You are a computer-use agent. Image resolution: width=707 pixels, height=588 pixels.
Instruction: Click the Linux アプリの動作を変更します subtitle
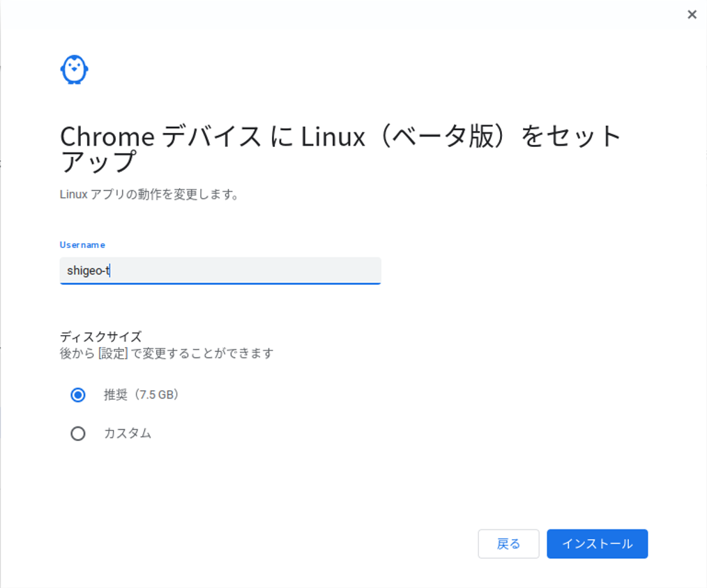point(150,194)
